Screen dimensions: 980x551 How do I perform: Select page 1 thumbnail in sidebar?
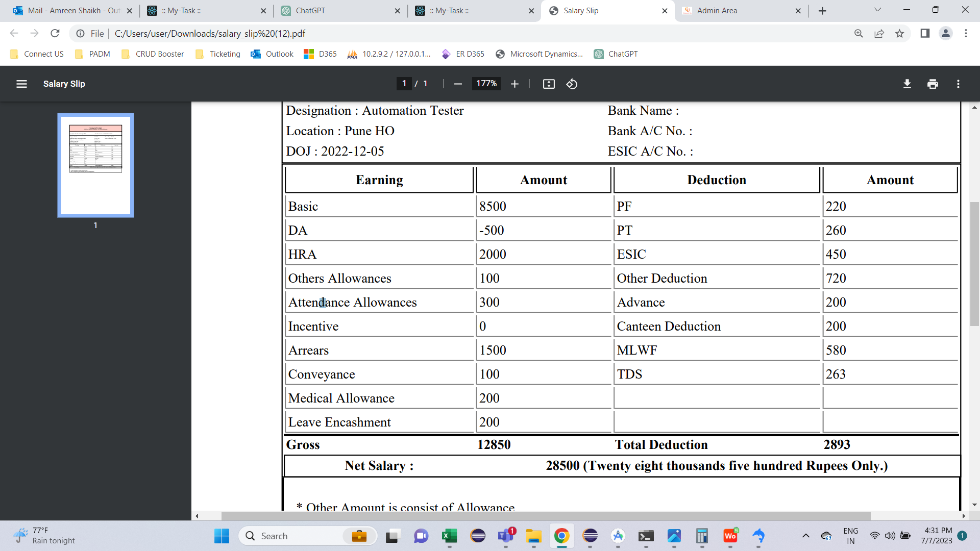point(95,165)
